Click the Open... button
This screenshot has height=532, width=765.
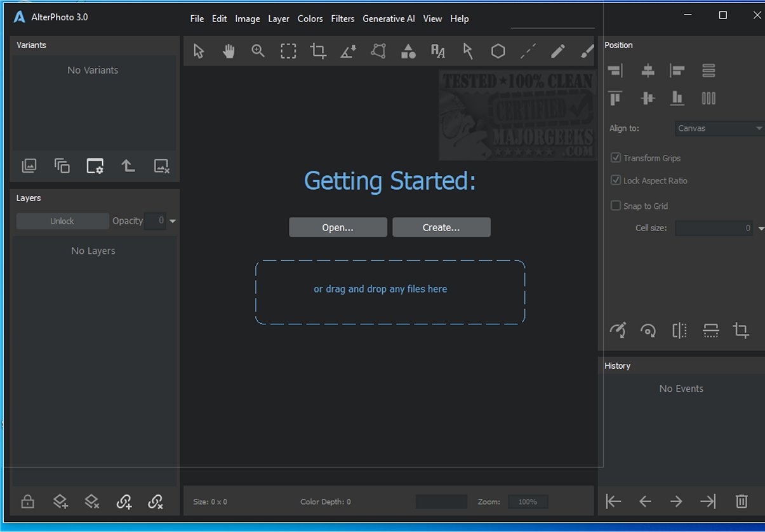coord(338,227)
